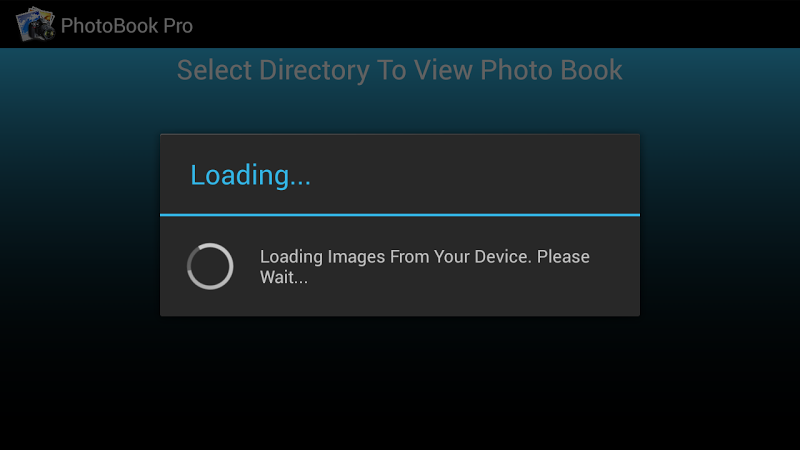
Task: Click the "Select Directory To View Photo Book" heading
Action: point(399,70)
